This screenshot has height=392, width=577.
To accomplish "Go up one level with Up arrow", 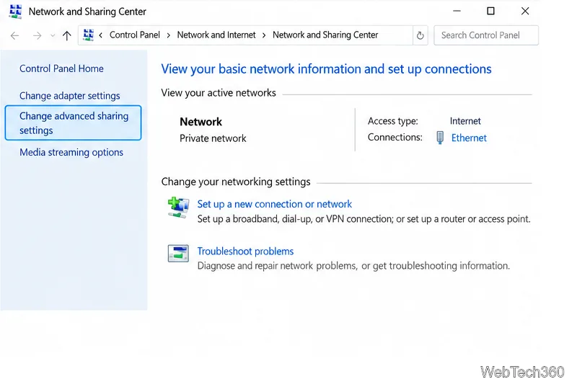I will pos(66,36).
